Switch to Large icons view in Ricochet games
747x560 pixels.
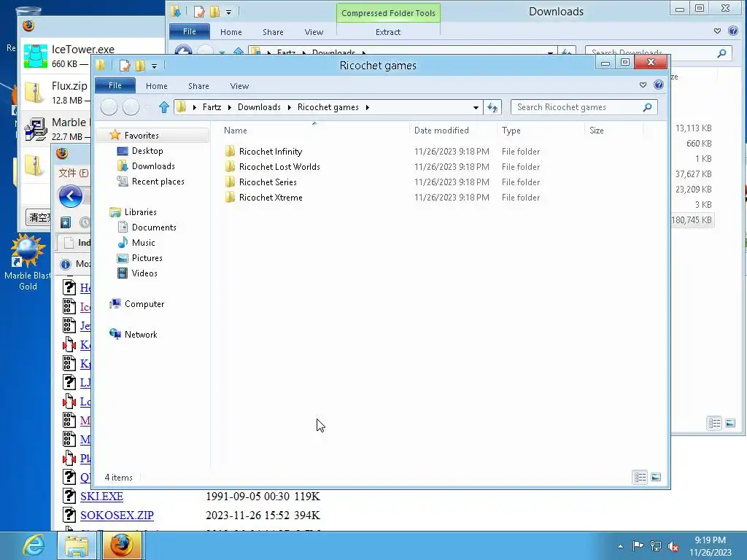coord(656,477)
